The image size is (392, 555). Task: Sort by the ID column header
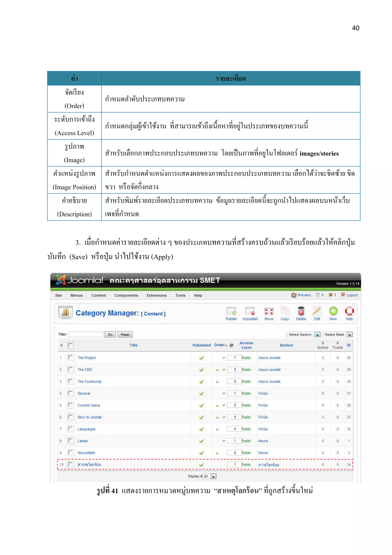click(349, 345)
